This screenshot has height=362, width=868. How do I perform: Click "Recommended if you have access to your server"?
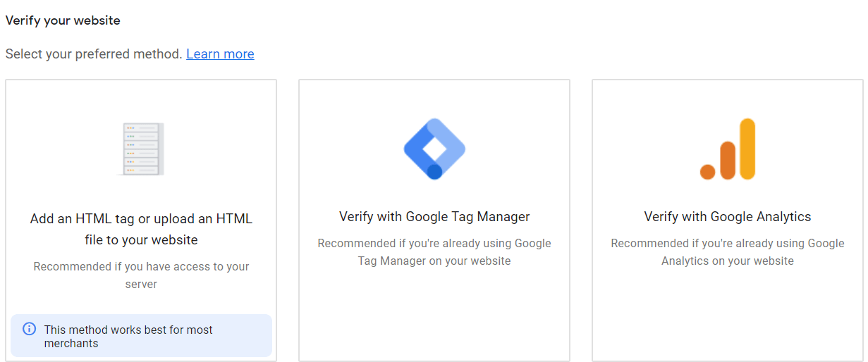tap(141, 275)
